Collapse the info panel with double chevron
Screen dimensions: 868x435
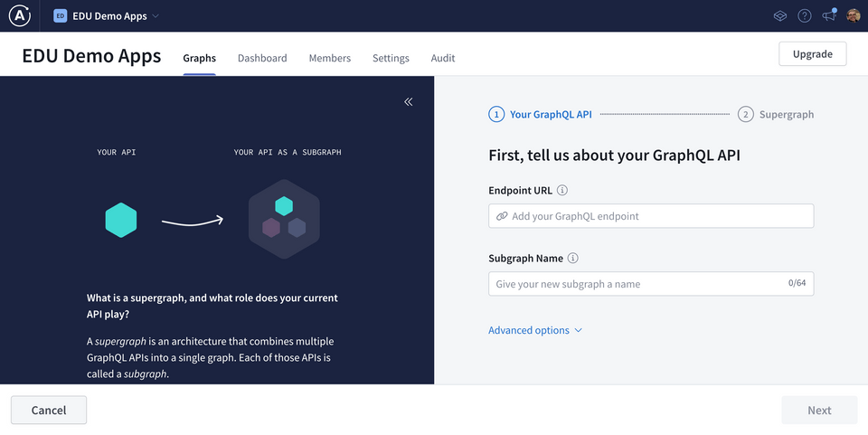tap(409, 102)
